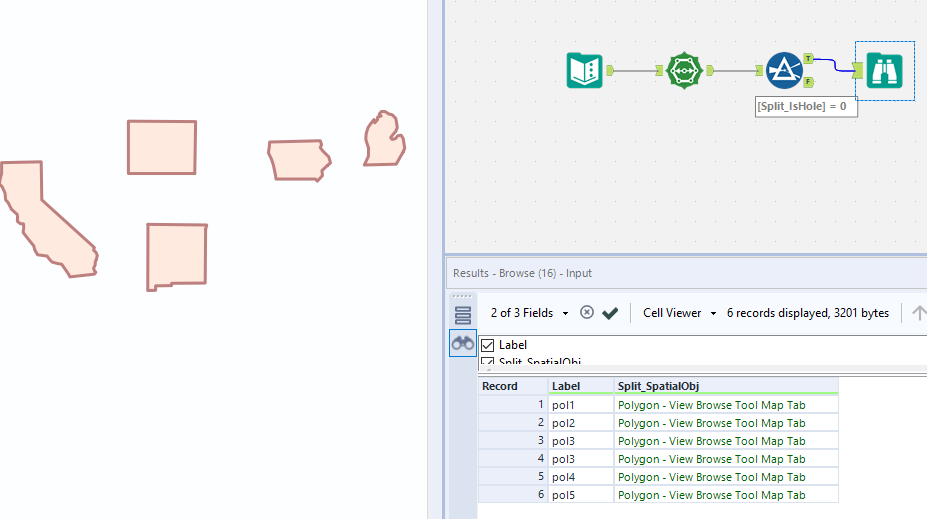The height and width of the screenshot is (519, 927).
Task: Select the upper rectangular Wyoming-shaped polygon
Action: click(162, 147)
